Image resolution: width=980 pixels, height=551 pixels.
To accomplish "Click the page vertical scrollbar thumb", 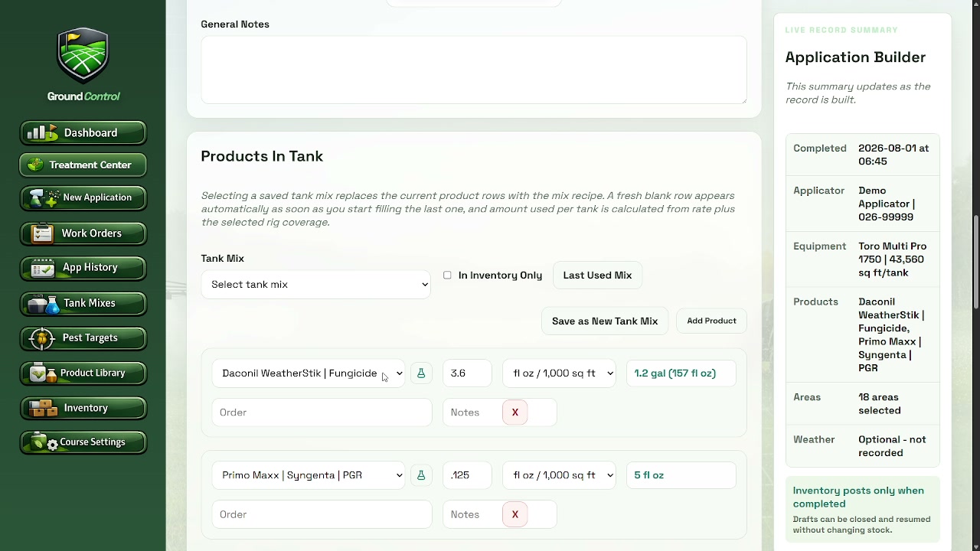I will coord(975,262).
